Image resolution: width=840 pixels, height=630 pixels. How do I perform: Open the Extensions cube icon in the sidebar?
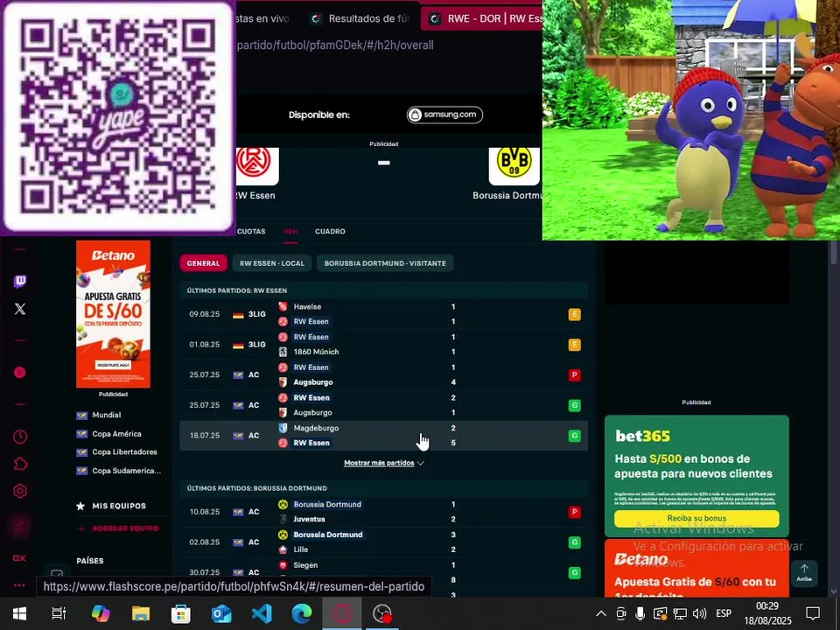point(20,464)
